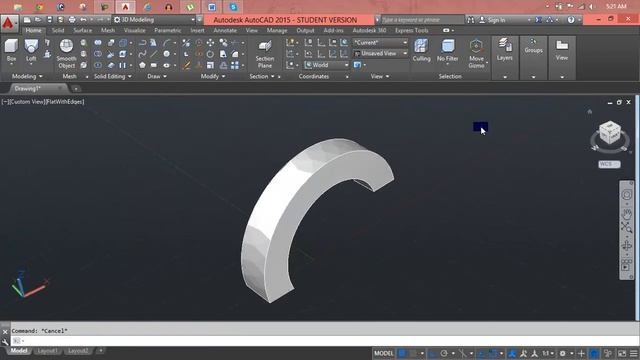640x360 pixels.
Task: Select the Box modeling tool
Action: coord(11,50)
